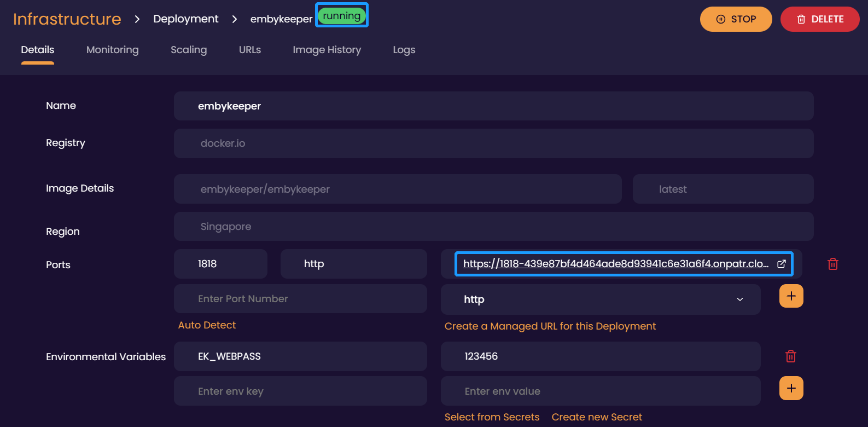Stop the embykeeper deployment
The width and height of the screenshot is (868, 427).
[x=736, y=19]
